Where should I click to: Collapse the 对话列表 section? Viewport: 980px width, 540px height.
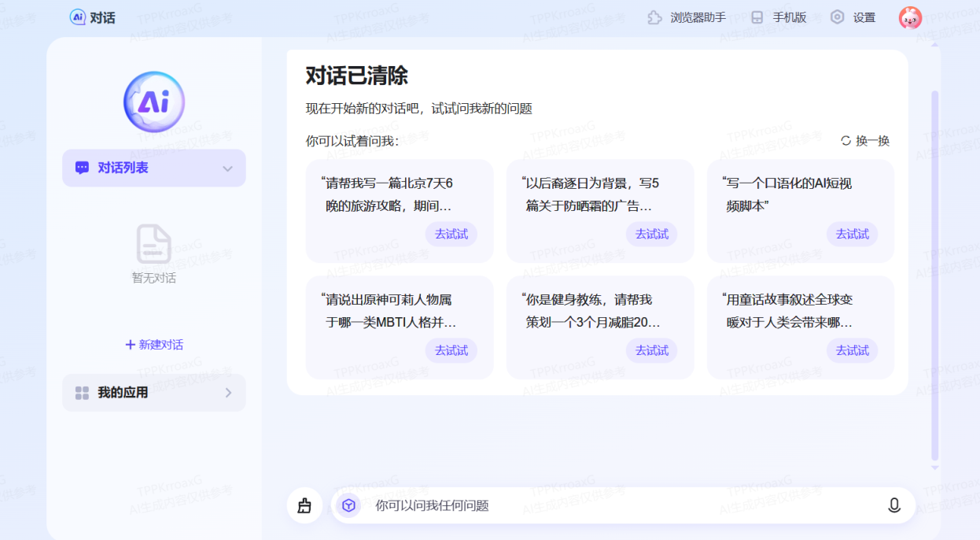click(x=228, y=168)
